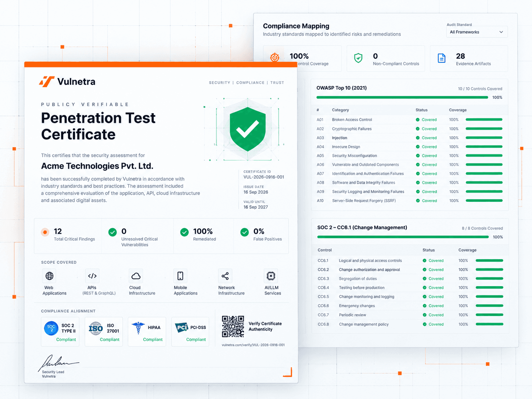Image resolution: width=532 pixels, height=399 pixels.
Task: Select the Network Infrastructure share icon
Action: click(225, 276)
